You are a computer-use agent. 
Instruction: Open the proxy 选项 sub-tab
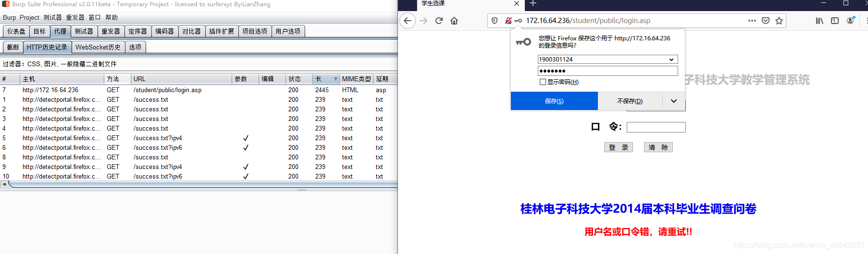click(135, 47)
